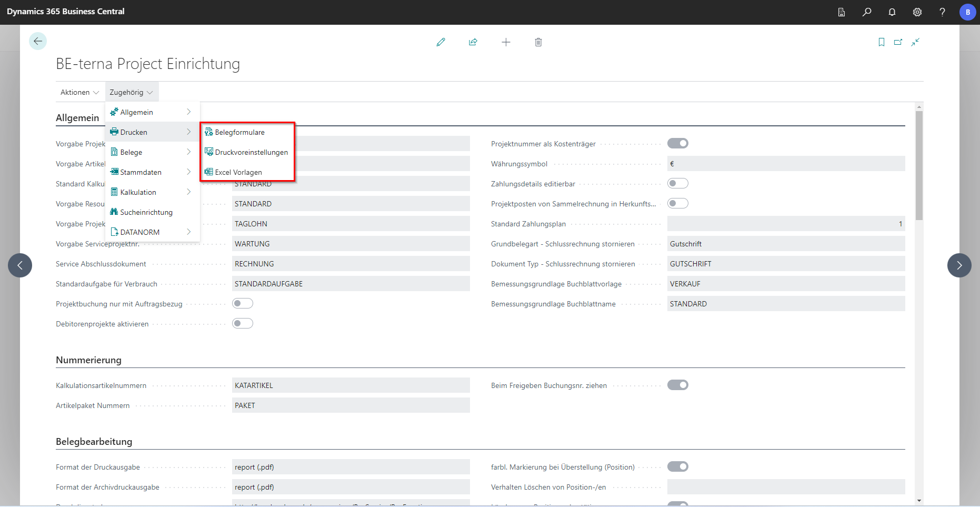Image resolution: width=980 pixels, height=507 pixels.
Task: Click the bookmark icon
Action: 881,42
